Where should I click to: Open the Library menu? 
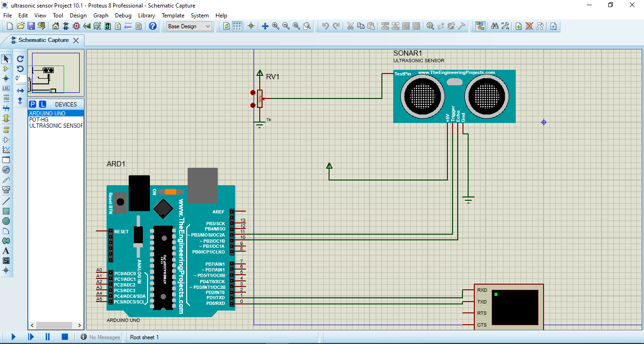point(147,16)
